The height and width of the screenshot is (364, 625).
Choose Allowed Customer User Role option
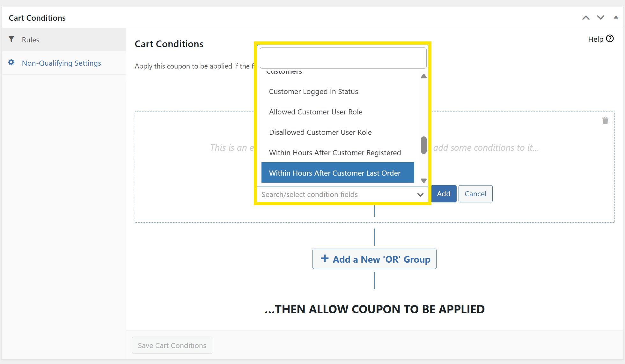coord(316,112)
